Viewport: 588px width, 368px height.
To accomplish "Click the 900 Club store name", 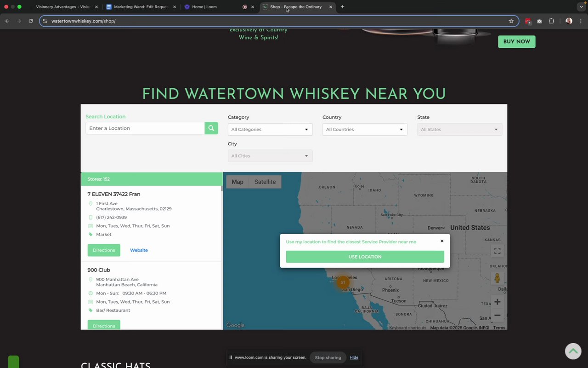I will point(99,270).
